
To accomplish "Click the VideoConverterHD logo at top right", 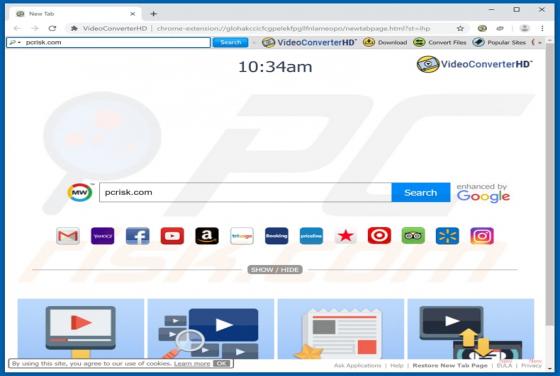I will 474,64.
